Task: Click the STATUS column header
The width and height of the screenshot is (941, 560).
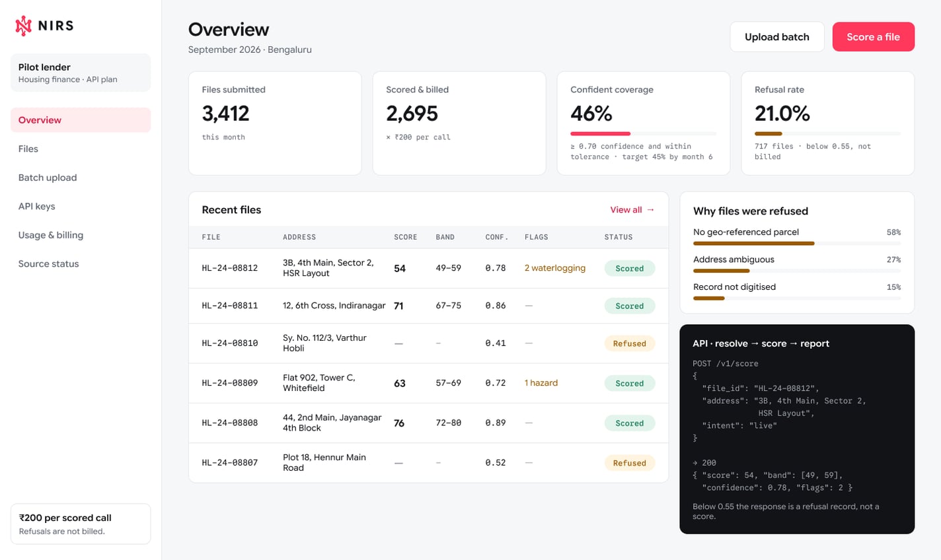Action: pyautogui.click(x=619, y=237)
